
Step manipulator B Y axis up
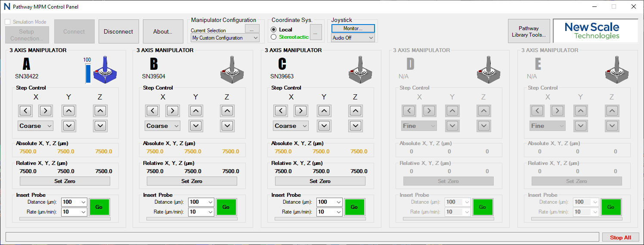(196, 111)
